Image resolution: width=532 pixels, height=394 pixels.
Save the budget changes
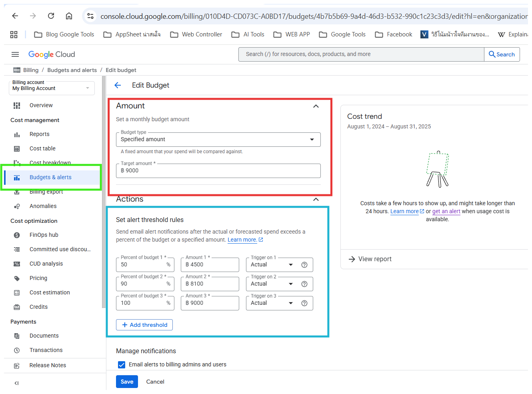[127, 382]
